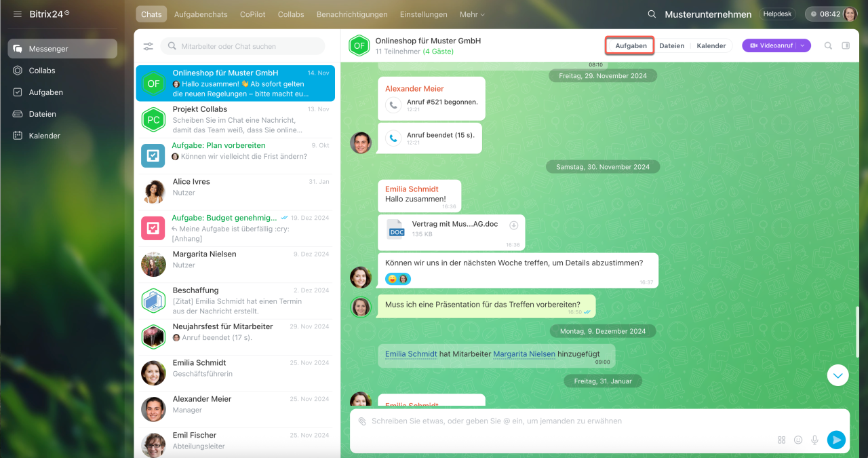Viewport: 868px width, 458px height.
Task: Open chat with Emil Fischer
Action: (235, 442)
